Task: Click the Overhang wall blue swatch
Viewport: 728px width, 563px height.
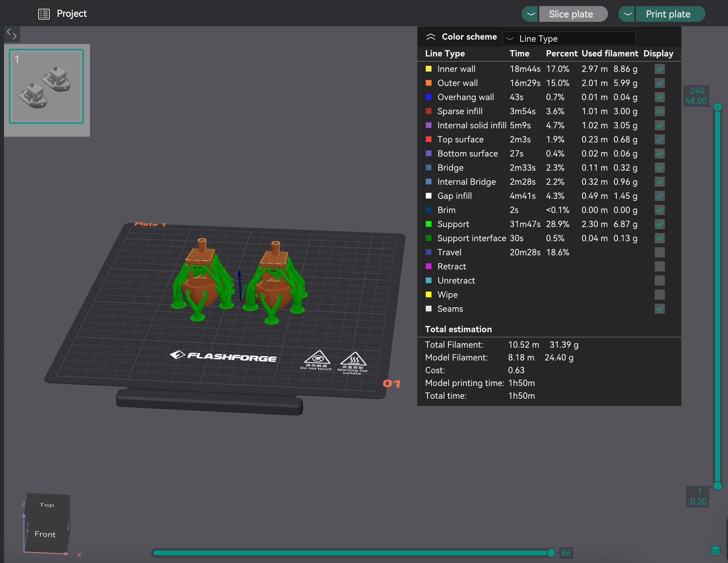Action: (429, 97)
